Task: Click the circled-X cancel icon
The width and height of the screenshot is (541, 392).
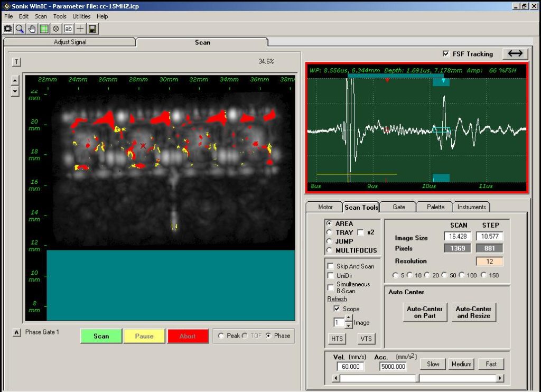Action: point(56,29)
